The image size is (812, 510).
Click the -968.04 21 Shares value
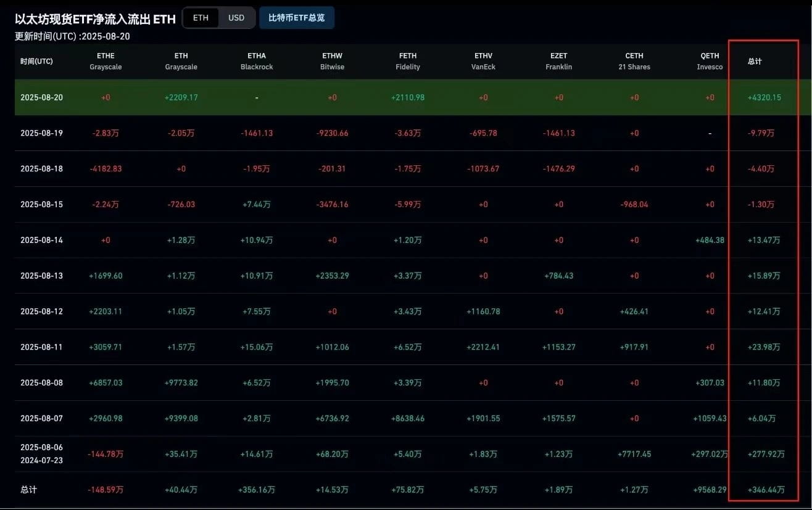pyautogui.click(x=634, y=204)
